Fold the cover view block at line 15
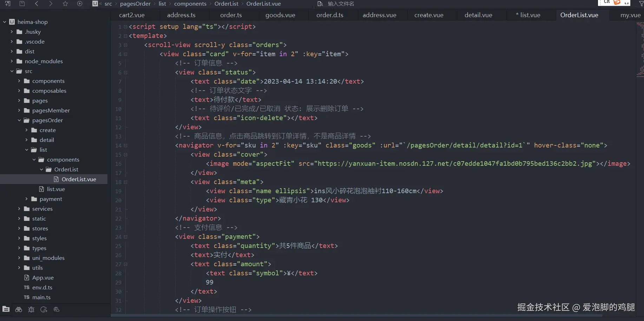The width and height of the screenshot is (644, 321). click(125, 155)
